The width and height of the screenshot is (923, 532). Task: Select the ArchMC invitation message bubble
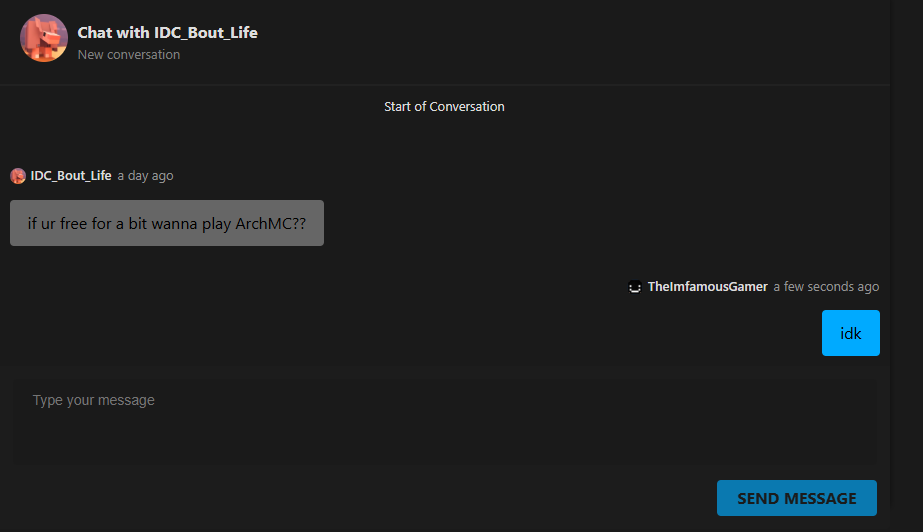[x=167, y=223]
